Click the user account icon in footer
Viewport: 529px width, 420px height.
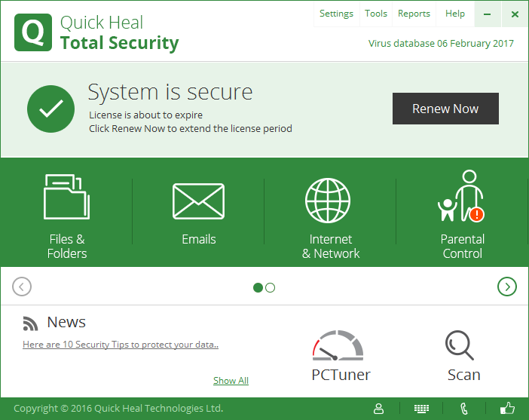click(x=379, y=409)
